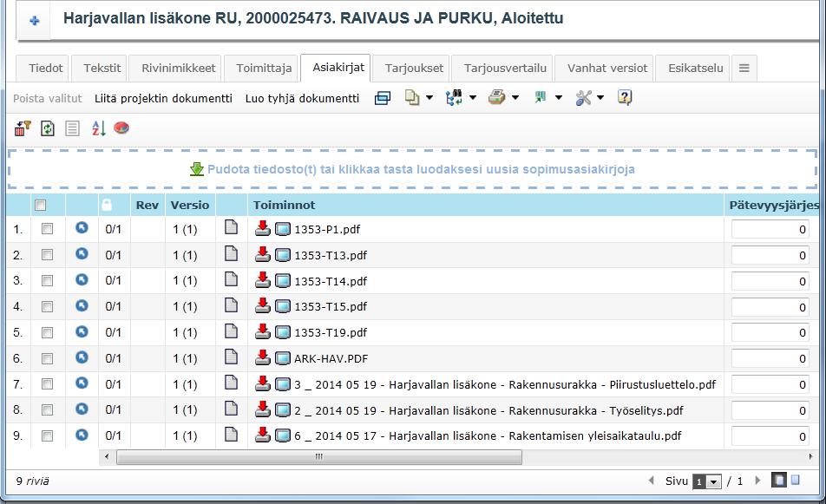This screenshot has width=826, height=504.
Task: Click the hamburger menu icon after Esikatselu
Action: pyautogui.click(x=744, y=68)
